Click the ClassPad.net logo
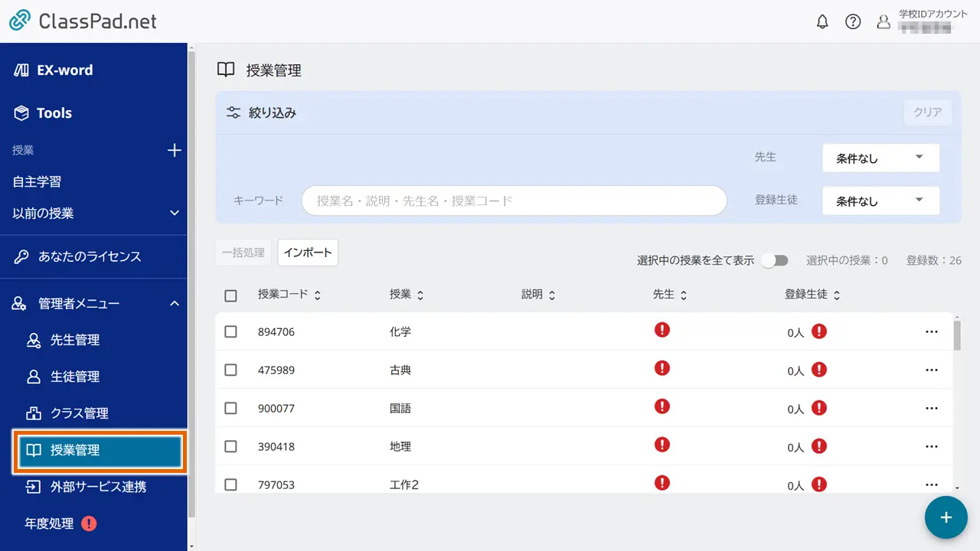 [84, 21]
